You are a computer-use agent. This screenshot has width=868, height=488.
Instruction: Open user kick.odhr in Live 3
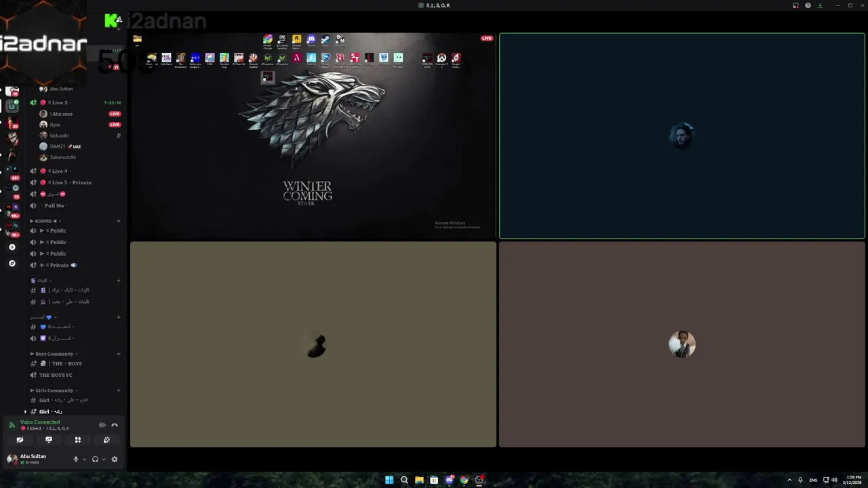point(80,136)
